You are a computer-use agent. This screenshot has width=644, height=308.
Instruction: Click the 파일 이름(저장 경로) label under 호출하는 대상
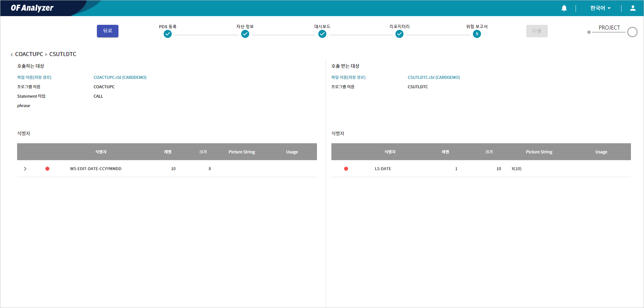pos(34,77)
